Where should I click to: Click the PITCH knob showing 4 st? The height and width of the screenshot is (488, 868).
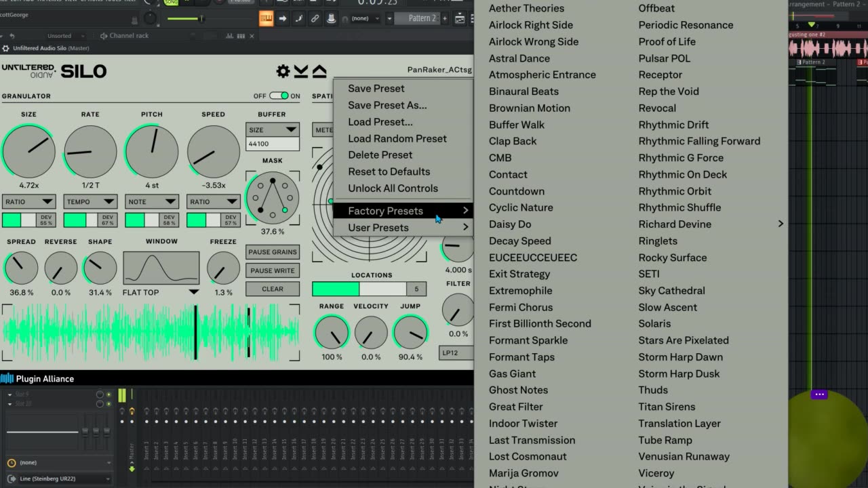[152, 151]
